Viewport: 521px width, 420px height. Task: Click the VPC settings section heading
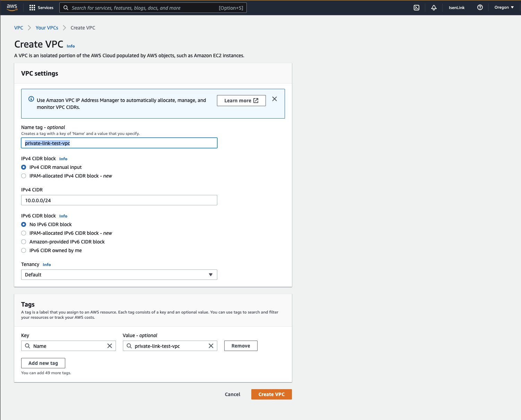point(40,74)
